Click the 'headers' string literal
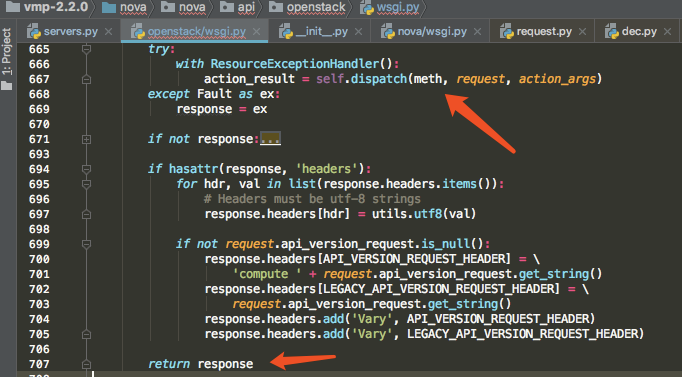 [x=326, y=169]
